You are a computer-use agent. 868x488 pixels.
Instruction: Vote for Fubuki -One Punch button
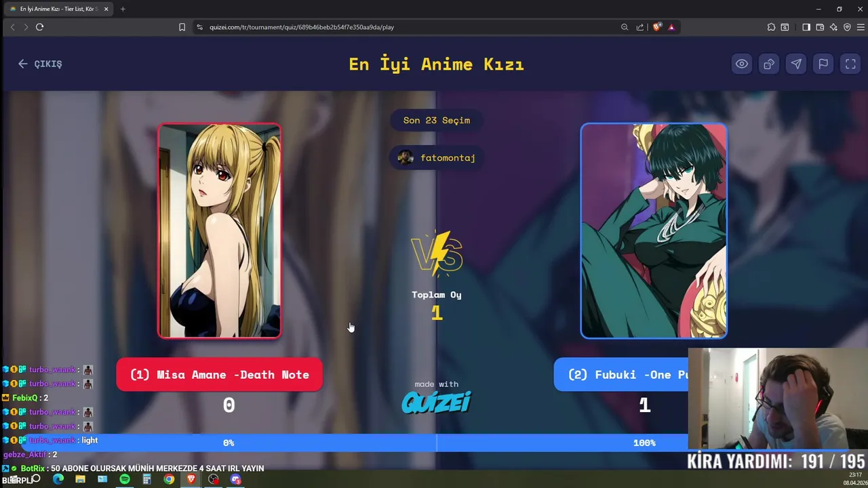(622, 375)
